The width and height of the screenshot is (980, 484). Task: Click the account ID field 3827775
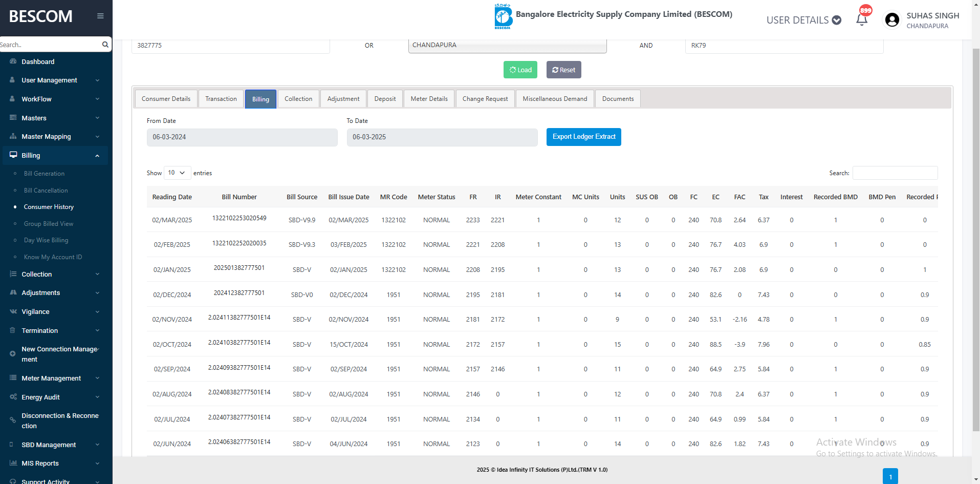[231, 46]
